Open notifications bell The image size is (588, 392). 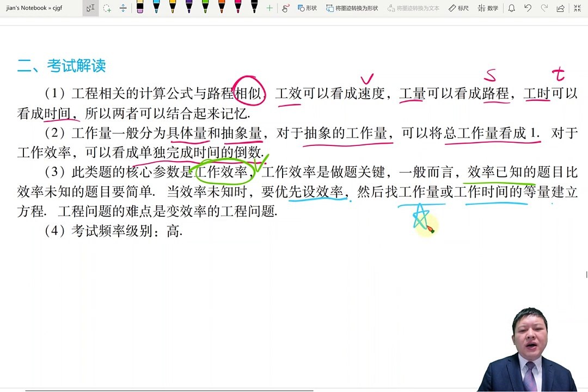pyautogui.click(x=511, y=8)
